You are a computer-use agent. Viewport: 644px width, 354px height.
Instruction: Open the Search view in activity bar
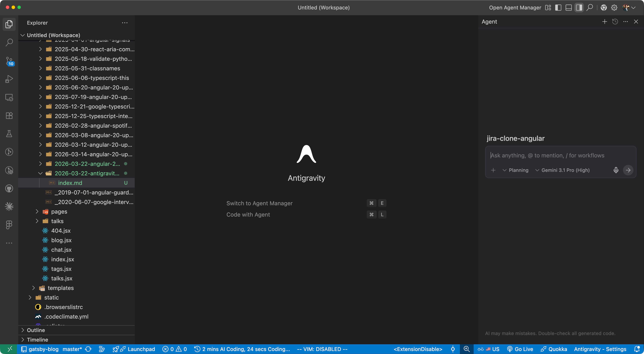click(x=9, y=42)
